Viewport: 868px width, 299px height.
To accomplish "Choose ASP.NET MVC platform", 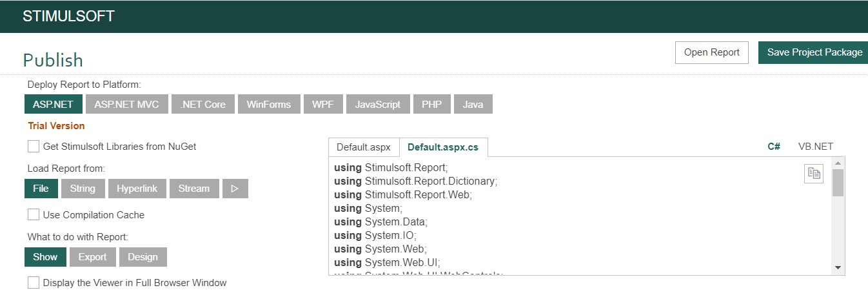I will 127,104.
